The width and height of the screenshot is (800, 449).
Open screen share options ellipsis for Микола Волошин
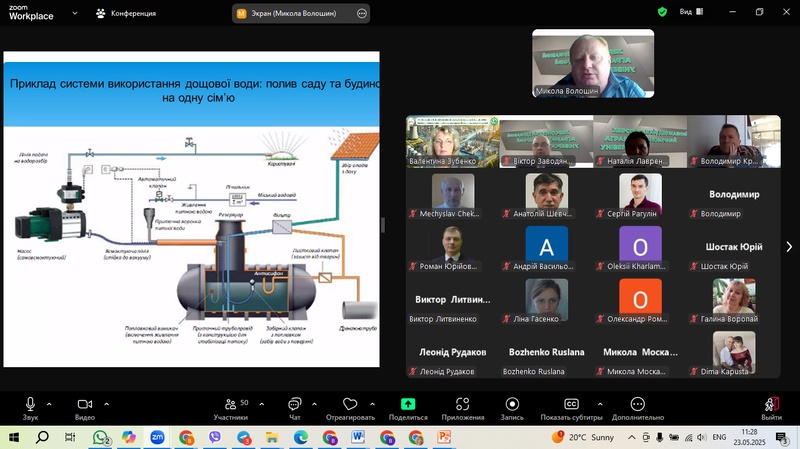[362, 13]
